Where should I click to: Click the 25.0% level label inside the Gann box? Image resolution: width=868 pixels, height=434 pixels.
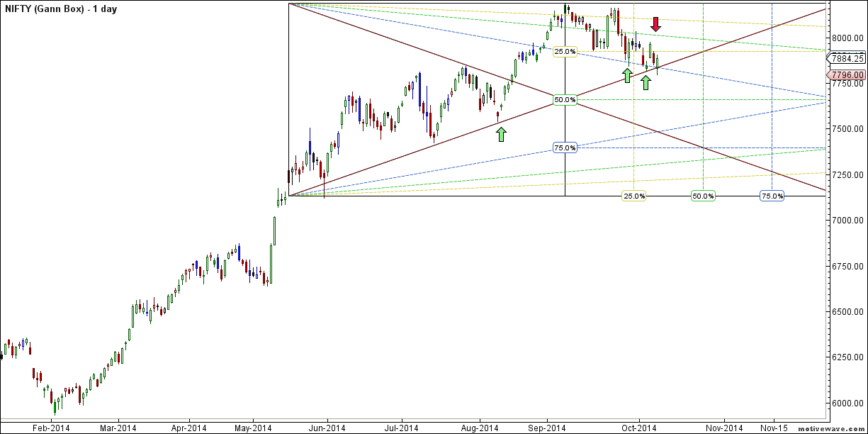pos(563,51)
